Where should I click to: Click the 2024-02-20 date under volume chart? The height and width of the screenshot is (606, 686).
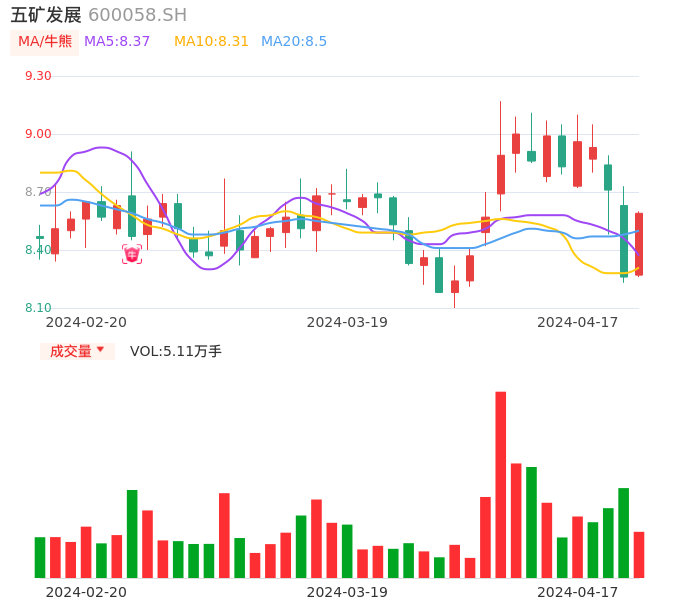(86, 592)
